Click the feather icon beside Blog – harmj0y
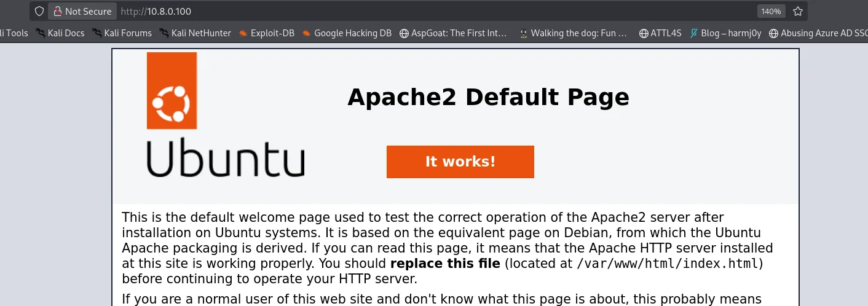The height and width of the screenshot is (306, 868). pyautogui.click(x=694, y=33)
